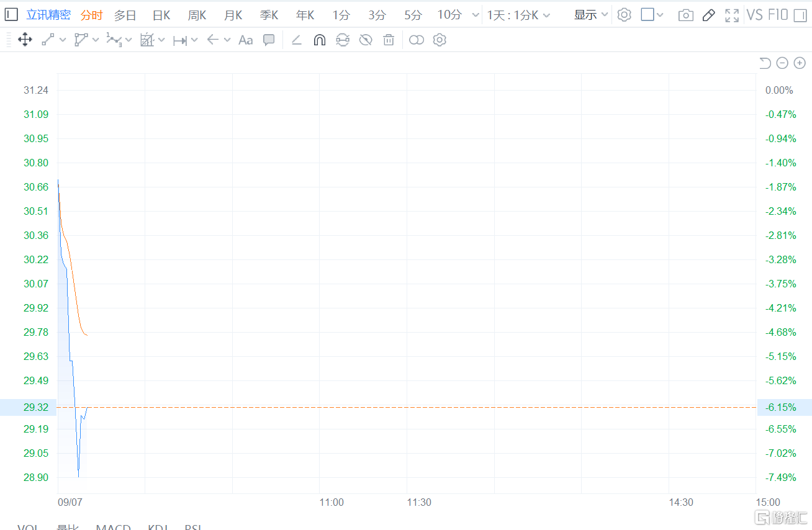Switch to the 5分 interval tab
Image resolution: width=812 pixels, height=530 pixels.
(413, 15)
